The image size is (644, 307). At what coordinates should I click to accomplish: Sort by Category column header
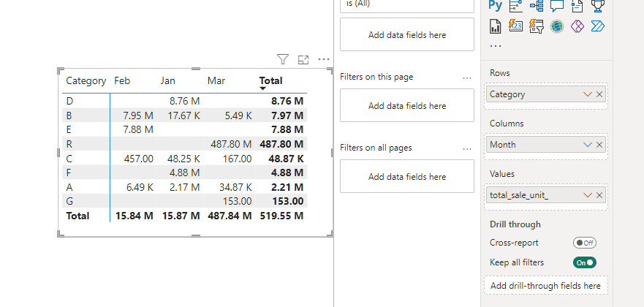tap(86, 81)
